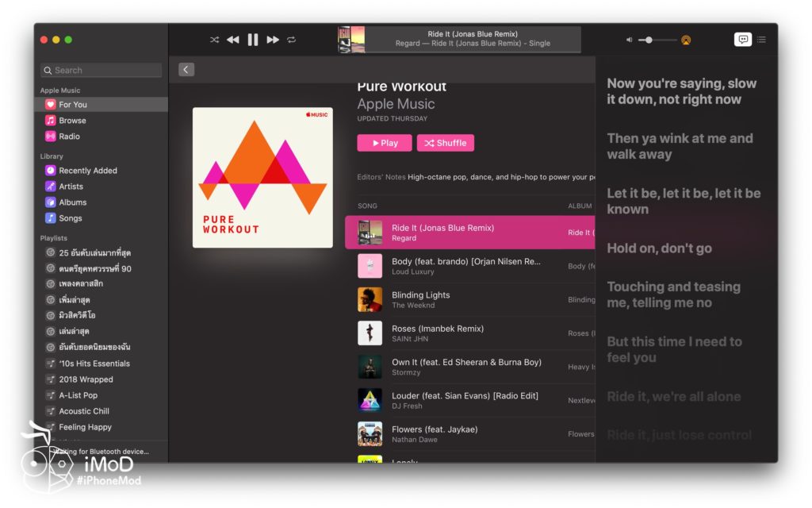Viewport: 812px width, 508px height.
Task: Open AirPlay output device picker
Action: [x=686, y=40]
